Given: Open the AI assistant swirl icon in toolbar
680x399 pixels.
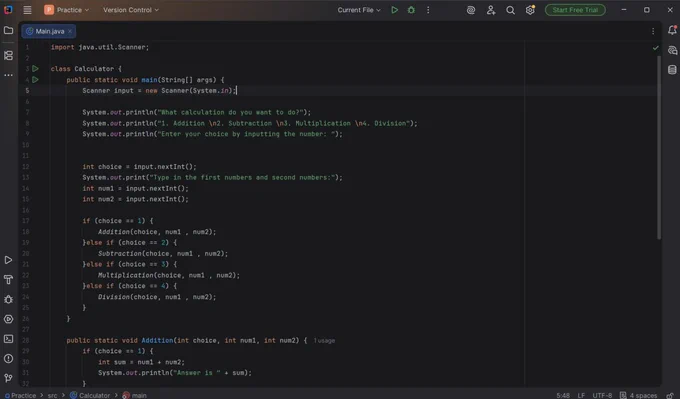Looking at the screenshot, I should 471,10.
